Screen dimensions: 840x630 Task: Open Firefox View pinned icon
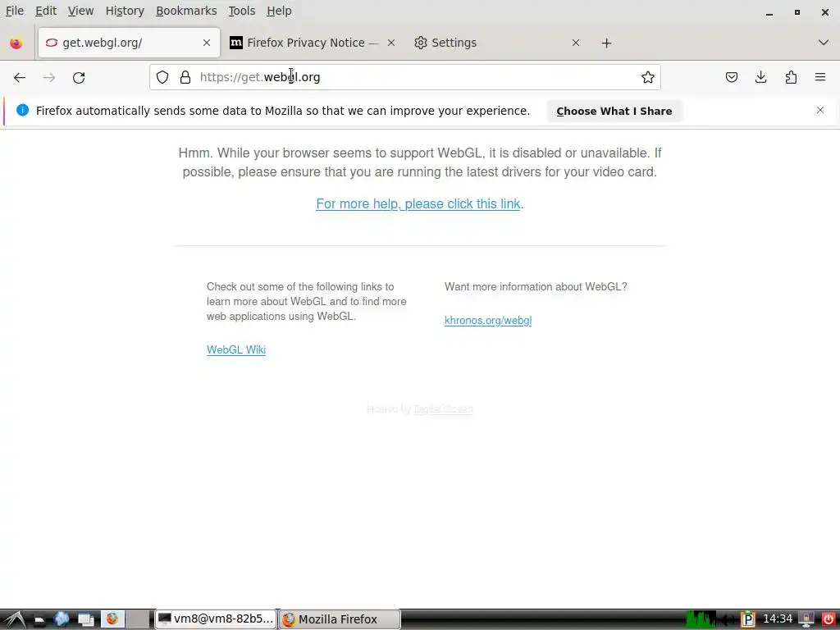[16, 43]
